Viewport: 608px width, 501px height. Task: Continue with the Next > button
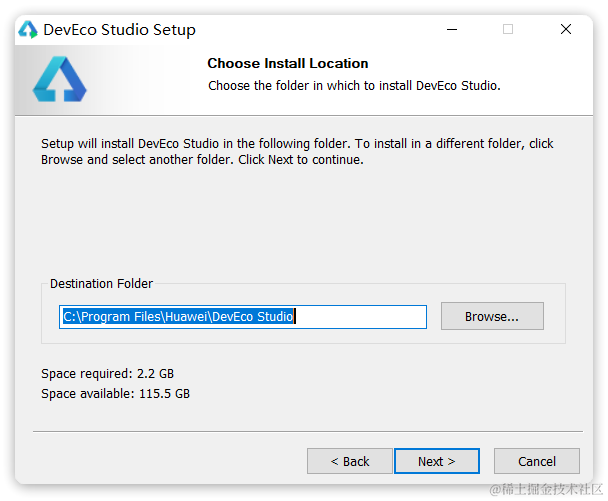(x=437, y=461)
